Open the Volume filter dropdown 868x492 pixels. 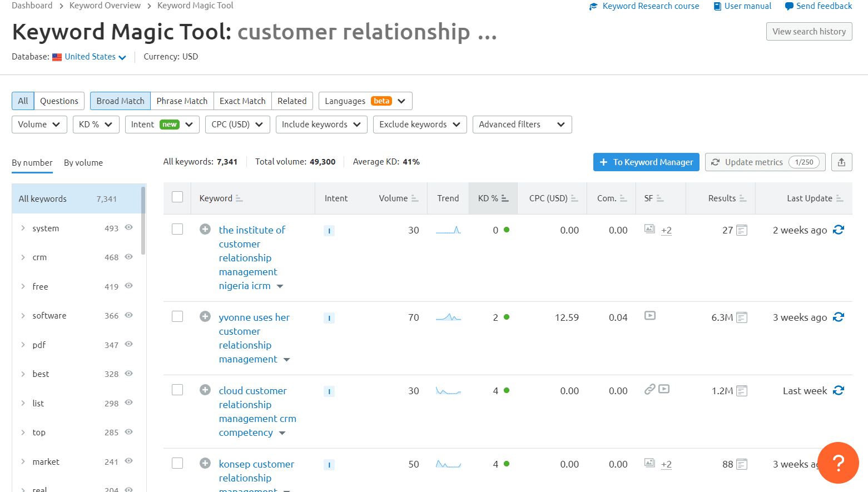[x=39, y=125]
